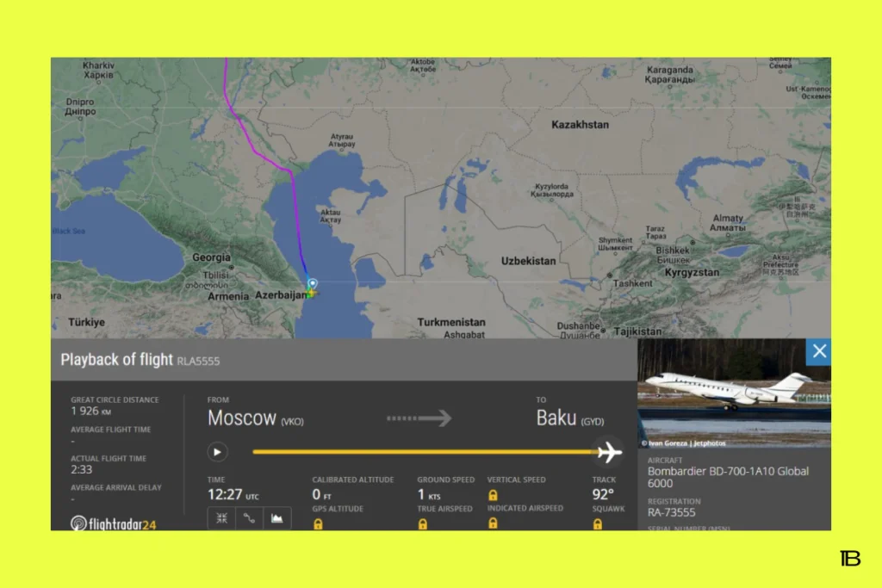This screenshot has height=588, width=882.
Task: Toggle the flight route path icon
Action: click(x=249, y=518)
